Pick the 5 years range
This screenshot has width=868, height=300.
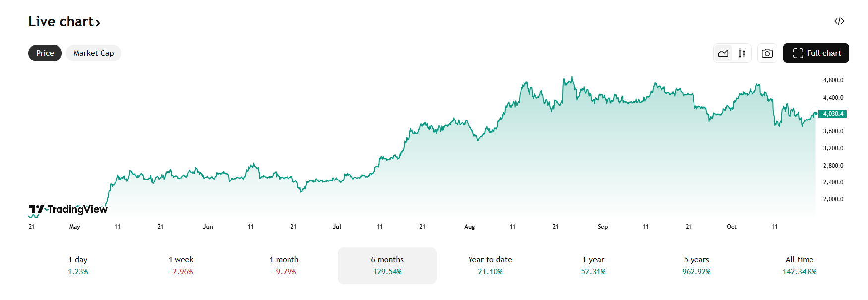[x=696, y=265]
